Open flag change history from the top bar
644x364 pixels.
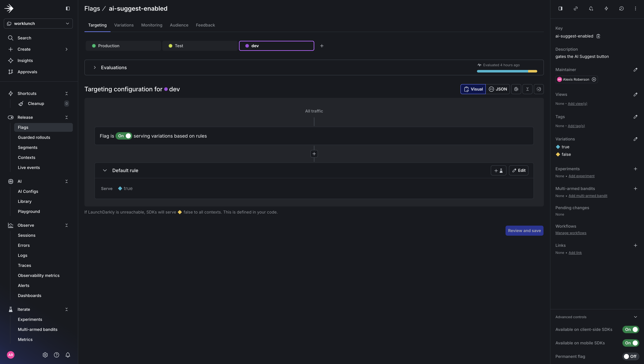click(622, 8)
